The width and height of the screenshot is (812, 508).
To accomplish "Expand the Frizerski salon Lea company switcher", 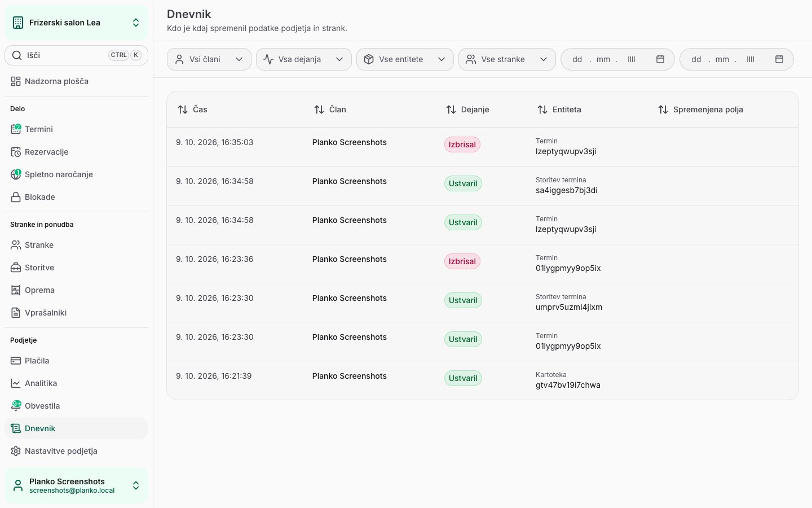I will tap(76, 23).
